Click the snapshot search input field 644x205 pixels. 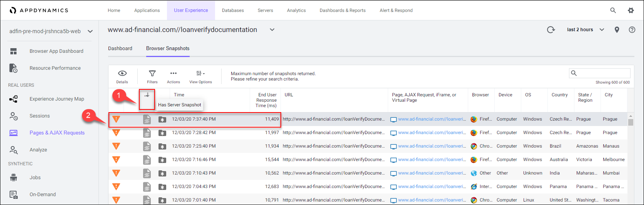pos(599,73)
